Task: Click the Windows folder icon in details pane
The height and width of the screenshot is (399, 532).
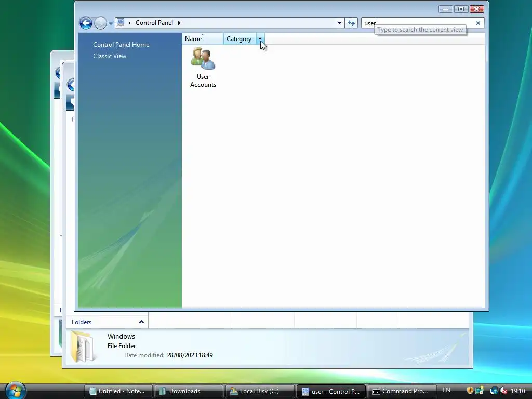Action: tap(83, 347)
